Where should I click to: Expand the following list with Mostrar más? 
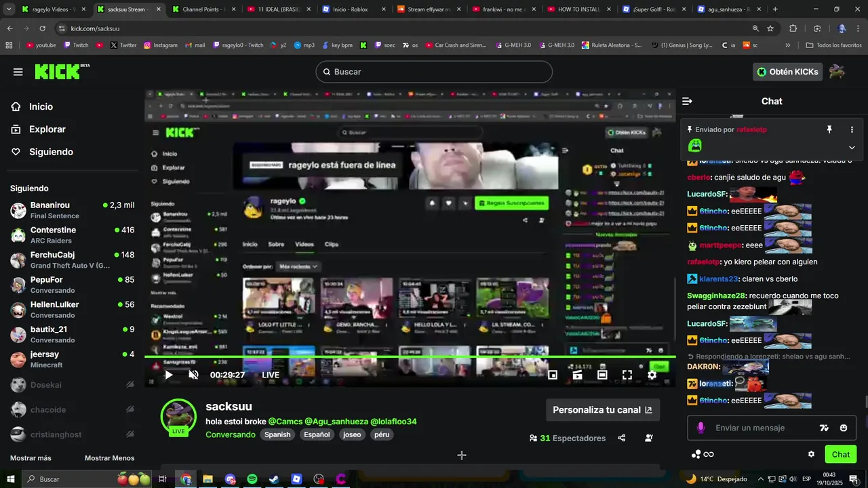31,458
